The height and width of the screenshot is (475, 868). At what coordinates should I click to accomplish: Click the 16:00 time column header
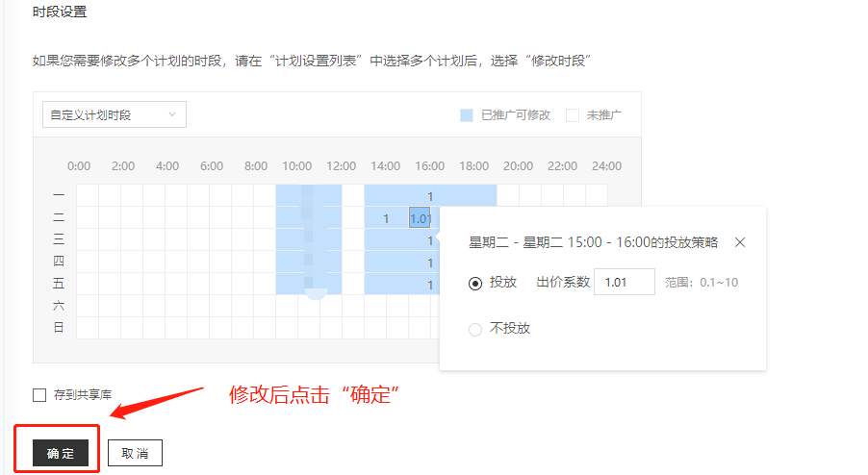[429, 166]
